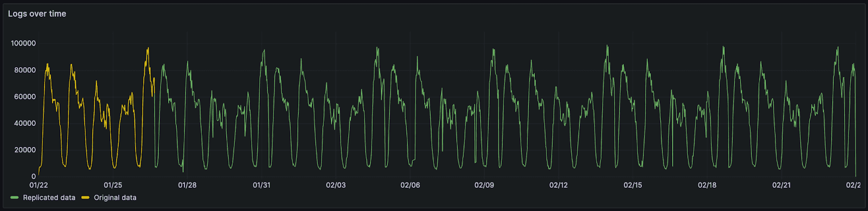Select the 60000 y-axis label

pyautogui.click(x=25, y=97)
